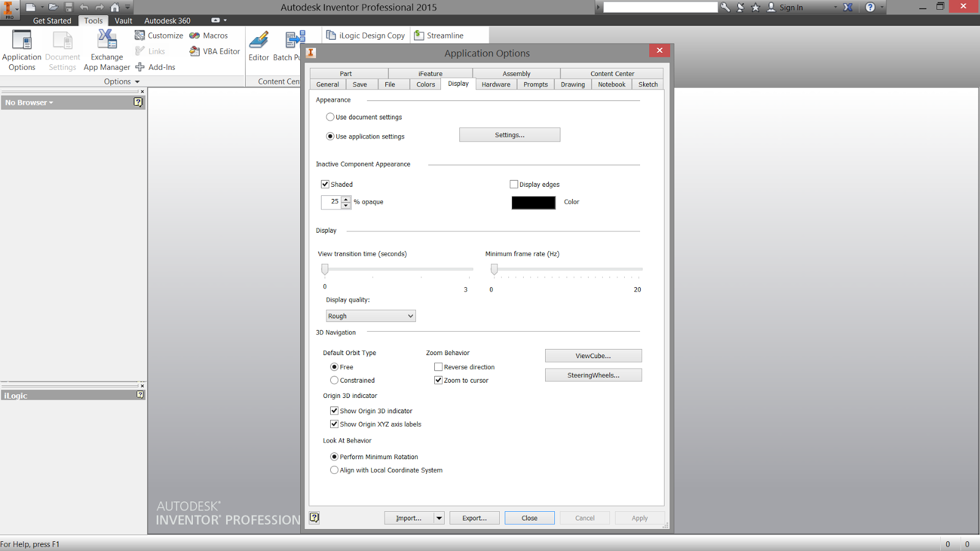Open the Add-Ins manager

coord(156,67)
